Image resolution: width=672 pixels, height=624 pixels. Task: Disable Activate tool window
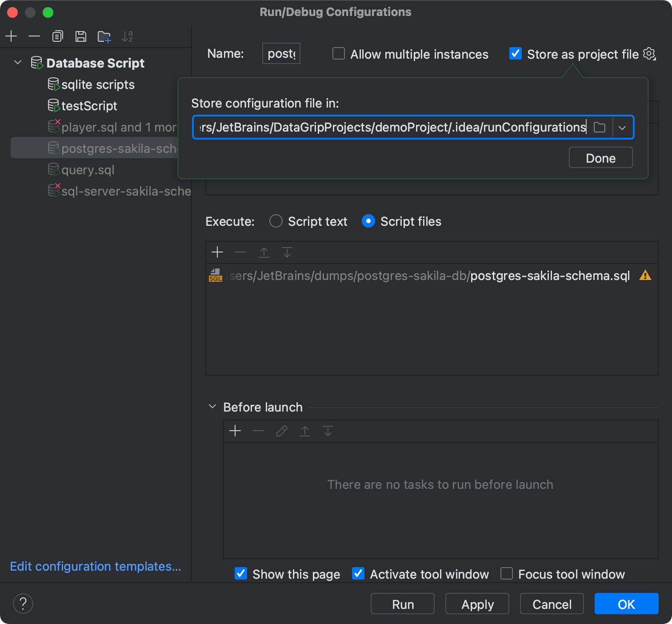pyautogui.click(x=358, y=574)
